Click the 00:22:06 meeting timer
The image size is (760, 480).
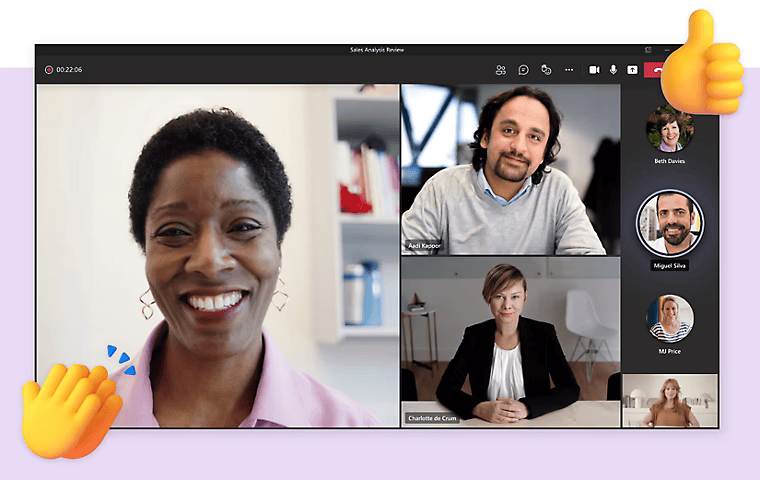point(69,70)
